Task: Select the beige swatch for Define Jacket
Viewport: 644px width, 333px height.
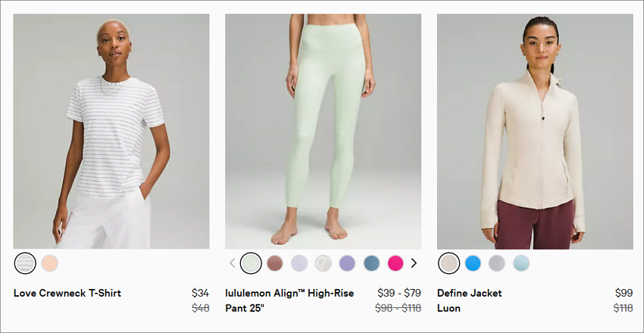Action: 449,263
